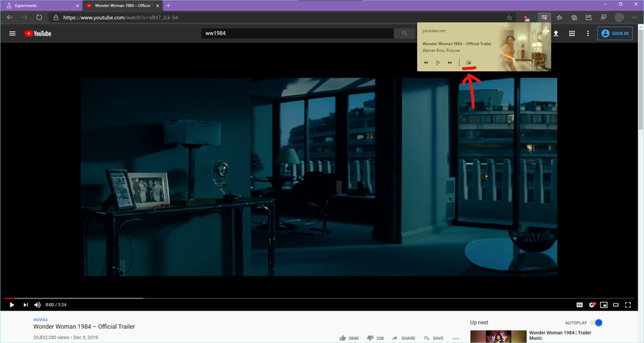Click the YouTube upload video icon
Image resolution: width=644 pixels, height=343 pixels.
tap(556, 34)
